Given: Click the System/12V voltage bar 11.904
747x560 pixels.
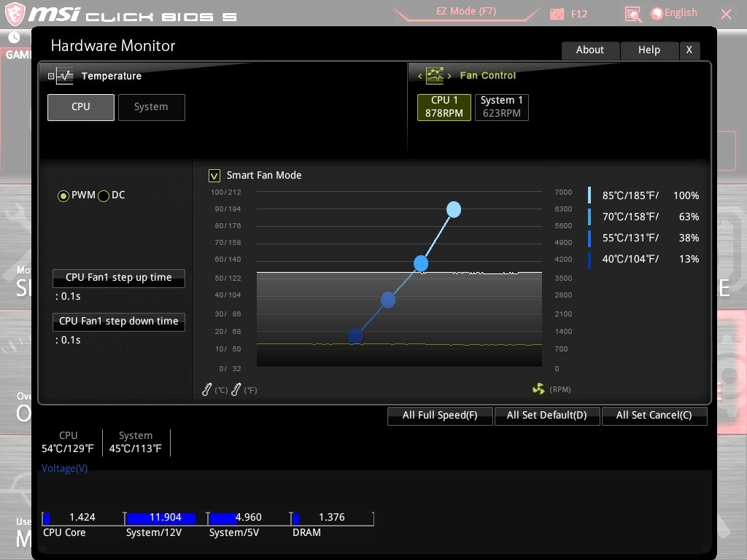Looking at the screenshot, I should click(166, 518).
